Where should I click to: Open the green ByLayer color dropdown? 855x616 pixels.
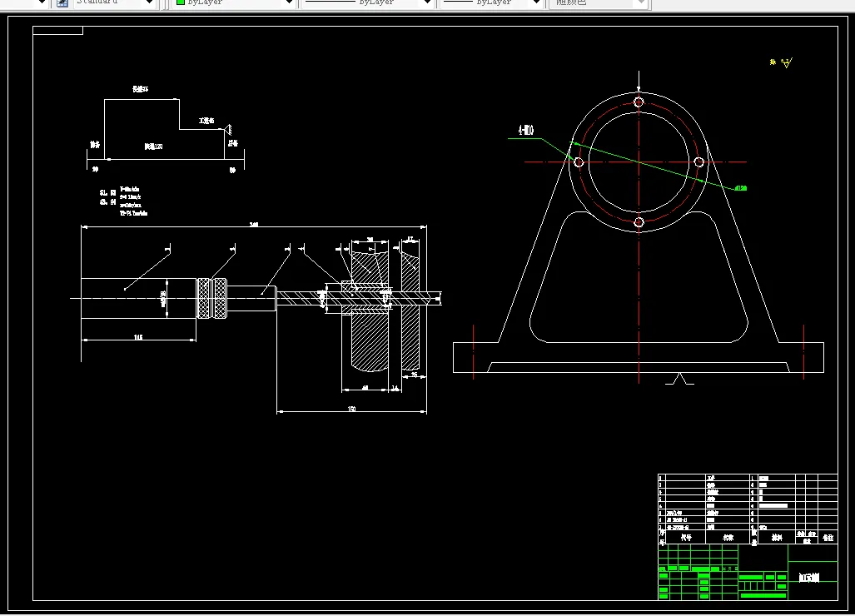tap(235, 3)
